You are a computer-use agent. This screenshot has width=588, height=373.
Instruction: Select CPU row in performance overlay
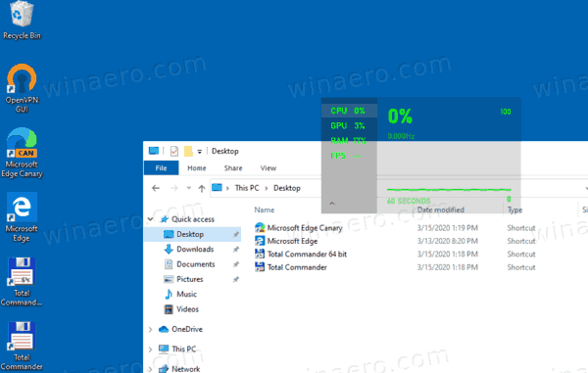[349, 111]
